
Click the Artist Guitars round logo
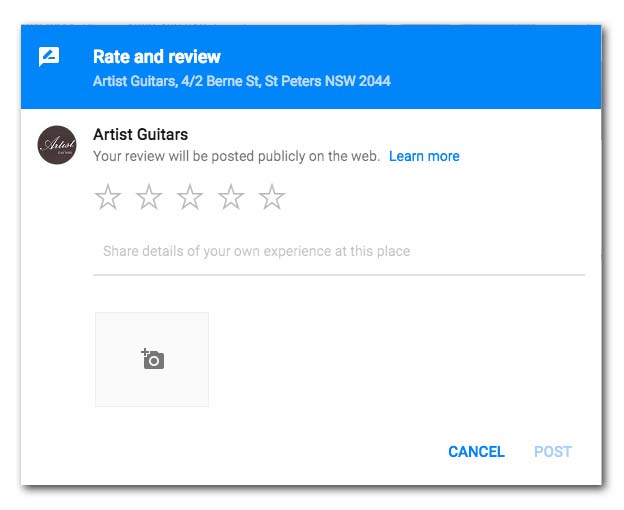(57, 145)
